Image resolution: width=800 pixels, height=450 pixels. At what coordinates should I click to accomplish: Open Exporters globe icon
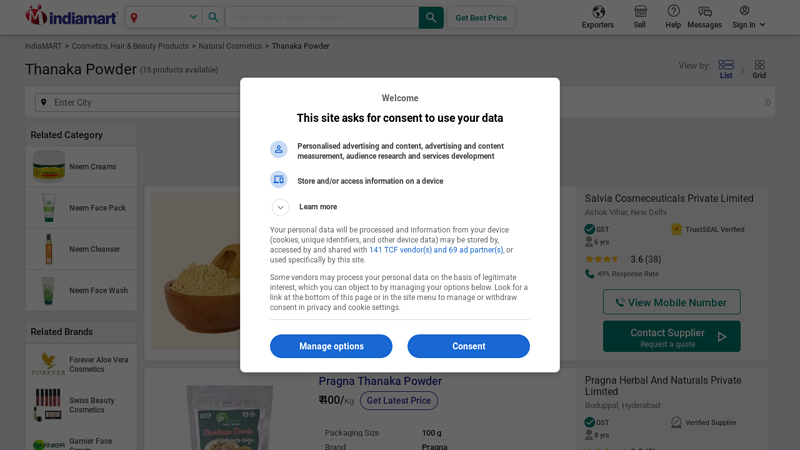pyautogui.click(x=598, y=12)
